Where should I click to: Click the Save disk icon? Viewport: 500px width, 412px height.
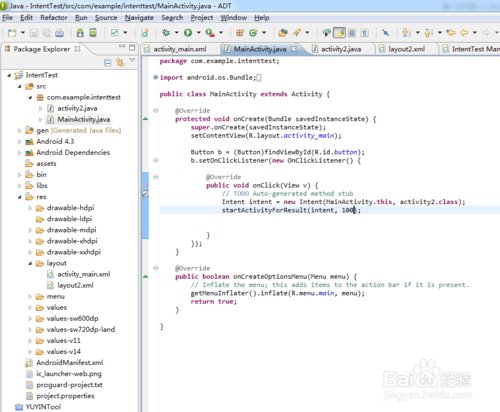[34, 33]
